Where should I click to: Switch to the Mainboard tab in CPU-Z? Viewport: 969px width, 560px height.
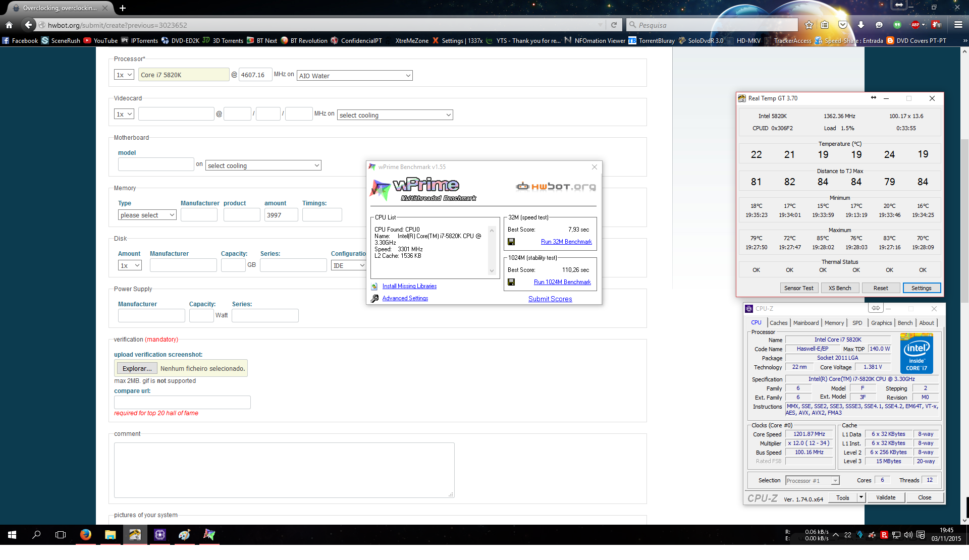click(806, 323)
